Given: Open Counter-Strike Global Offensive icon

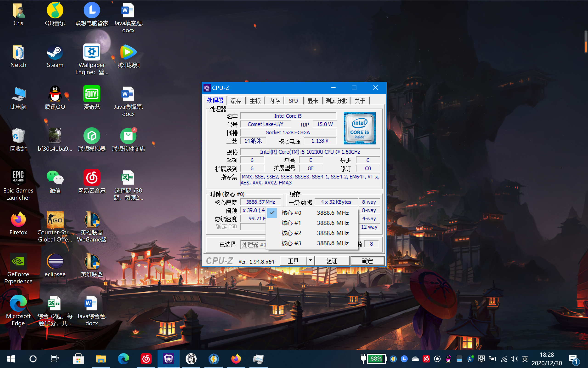Looking at the screenshot, I should click(x=55, y=219).
